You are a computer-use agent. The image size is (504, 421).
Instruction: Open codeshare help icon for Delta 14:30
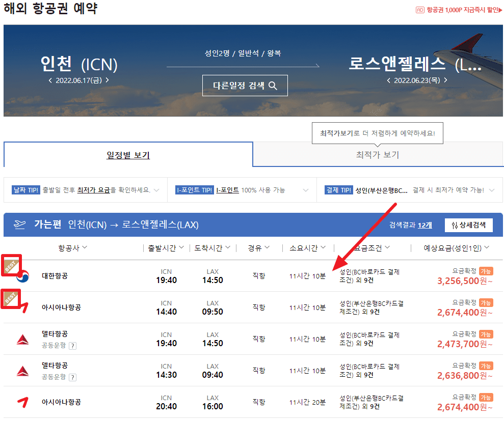pyautogui.click(x=73, y=377)
